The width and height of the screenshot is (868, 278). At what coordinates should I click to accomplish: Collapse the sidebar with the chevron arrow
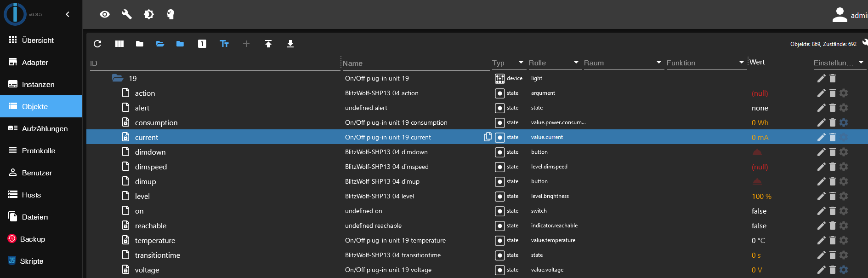(68, 14)
